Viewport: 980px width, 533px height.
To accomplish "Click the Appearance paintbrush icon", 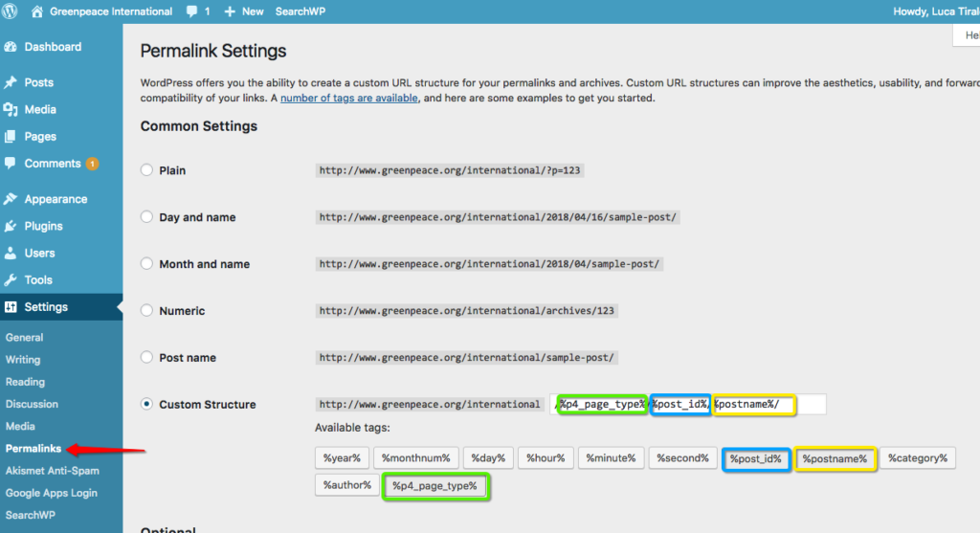I will click(x=11, y=199).
